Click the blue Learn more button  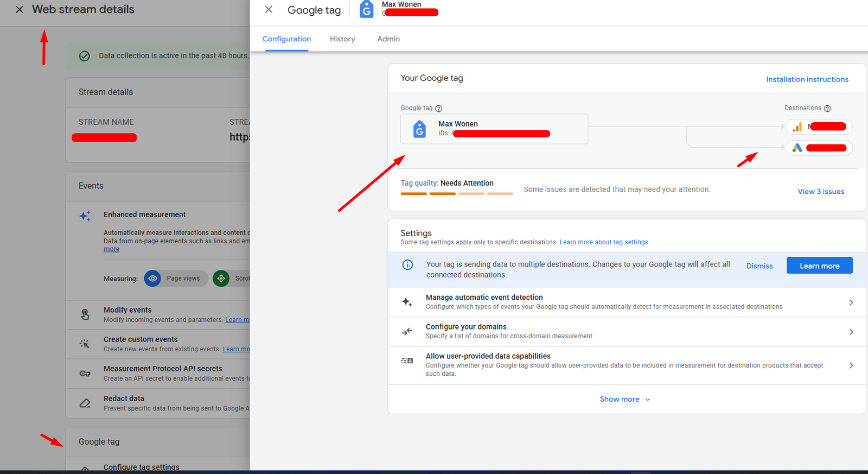click(819, 266)
